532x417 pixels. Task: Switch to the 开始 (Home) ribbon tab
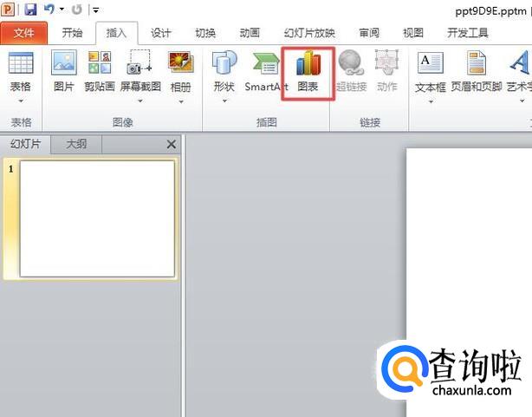72,33
